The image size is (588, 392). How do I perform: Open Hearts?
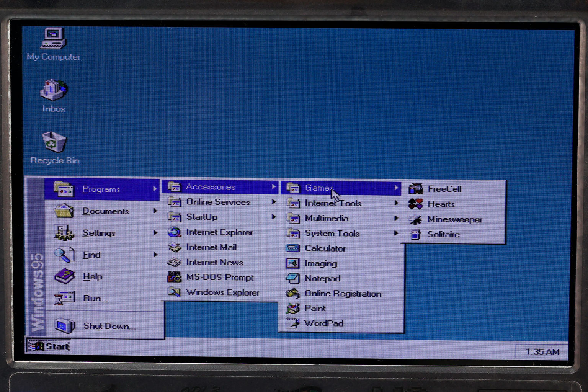pos(441,204)
